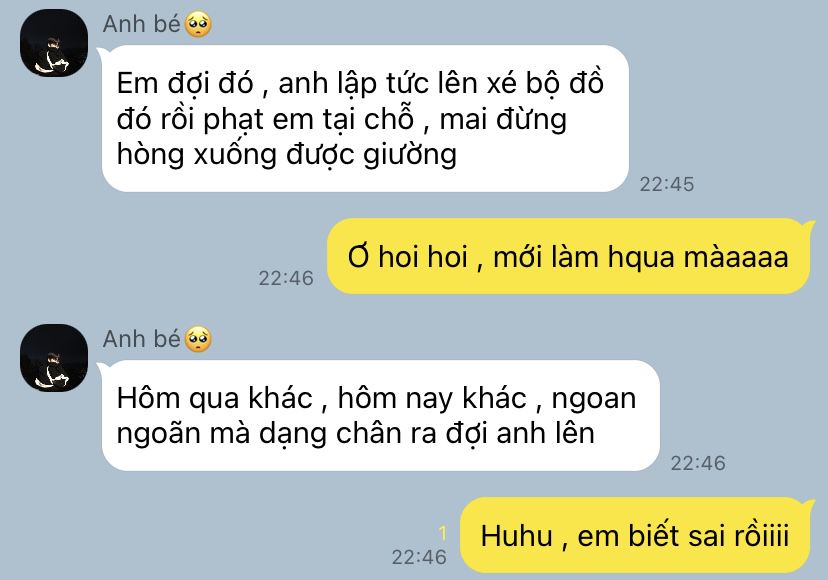Image resolution: width=828 pixels, height=580 pixels.
Task: Select the white message starting "Em đợi đó"
Action: [365, 118]
